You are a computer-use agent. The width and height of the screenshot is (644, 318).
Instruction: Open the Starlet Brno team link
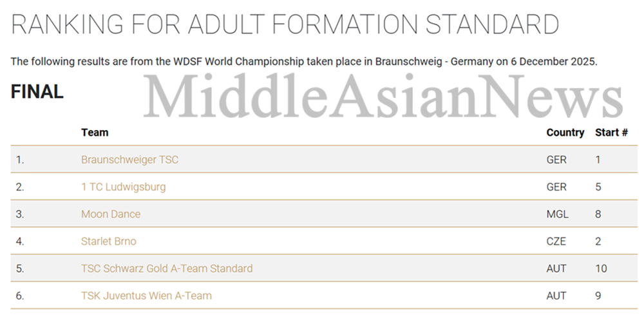(108, 241)
